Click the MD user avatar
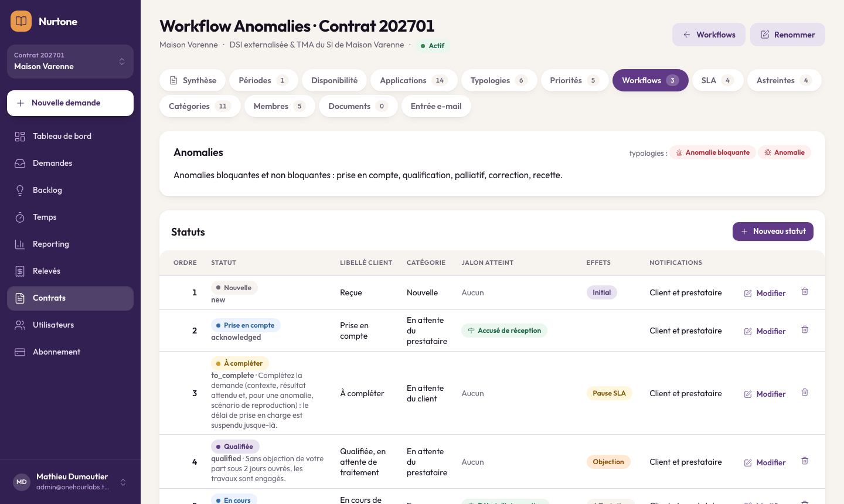The image size is (844, 504). 22,482
